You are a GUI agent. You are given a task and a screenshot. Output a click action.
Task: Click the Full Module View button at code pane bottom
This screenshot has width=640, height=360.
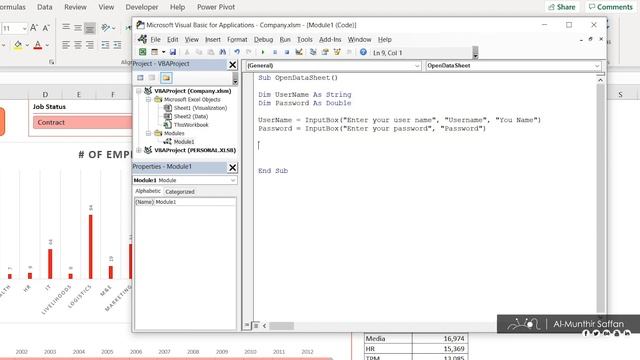click(x=256, y=325)
